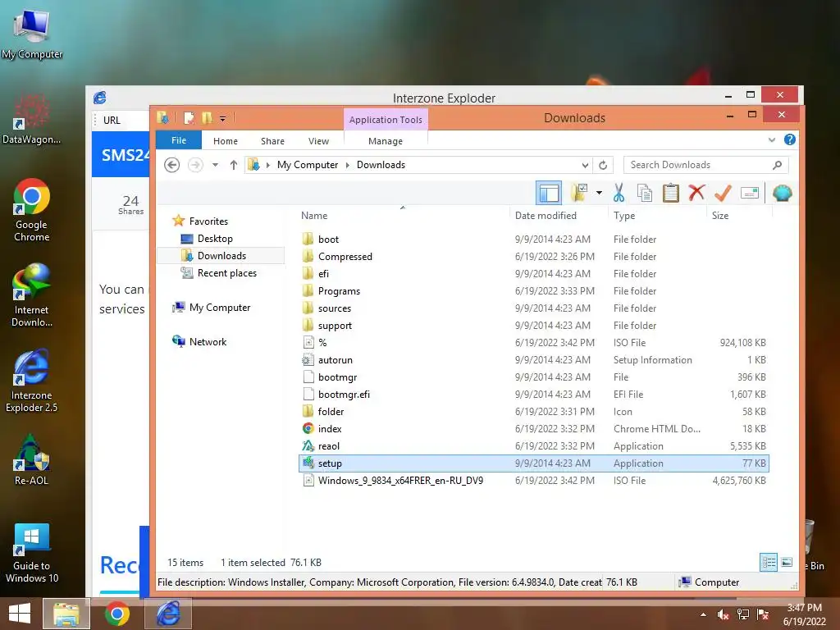Viewport: 840px width, 630px height.
Task: Select Network in navigation pane
Action: [208, 342]
